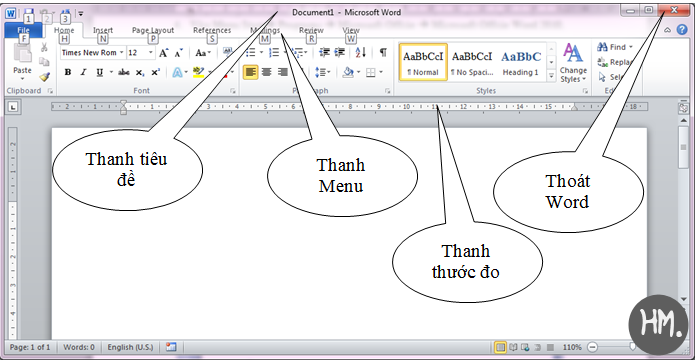
Task: Open Microsoft Word Help question mark
Action: tap(683, 30)
